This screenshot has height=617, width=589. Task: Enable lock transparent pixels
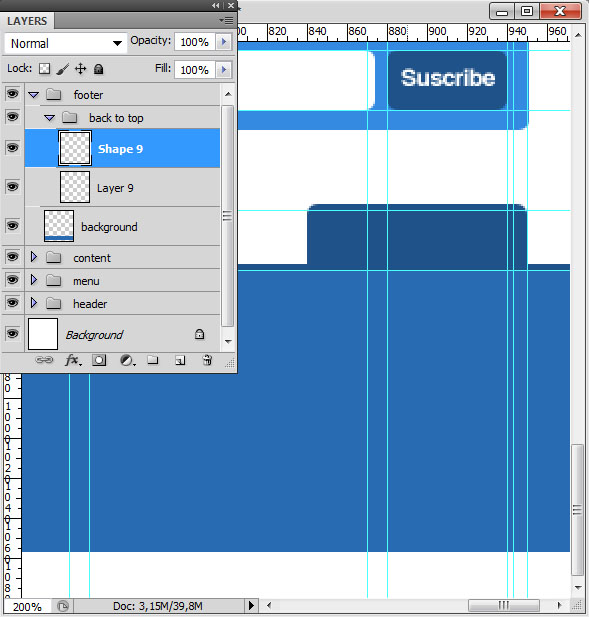44,69
